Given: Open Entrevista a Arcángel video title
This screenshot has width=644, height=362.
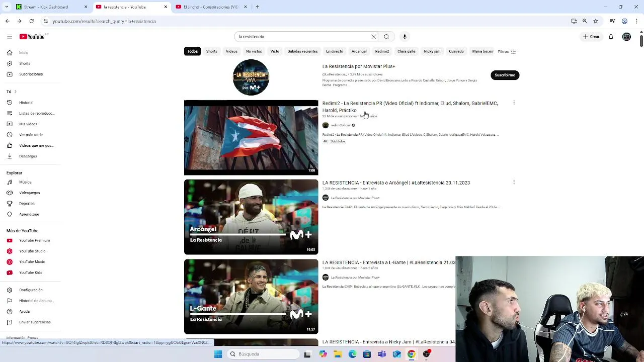Looking at the screenshot, I should point(396,183).
